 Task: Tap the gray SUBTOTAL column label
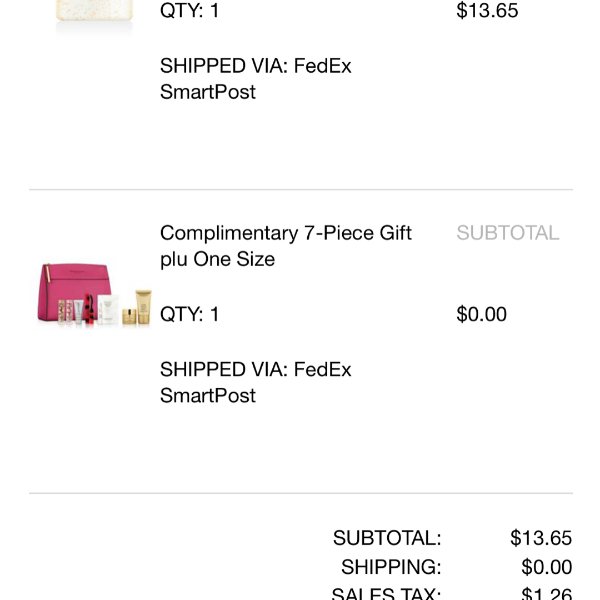tap(508, 233)
